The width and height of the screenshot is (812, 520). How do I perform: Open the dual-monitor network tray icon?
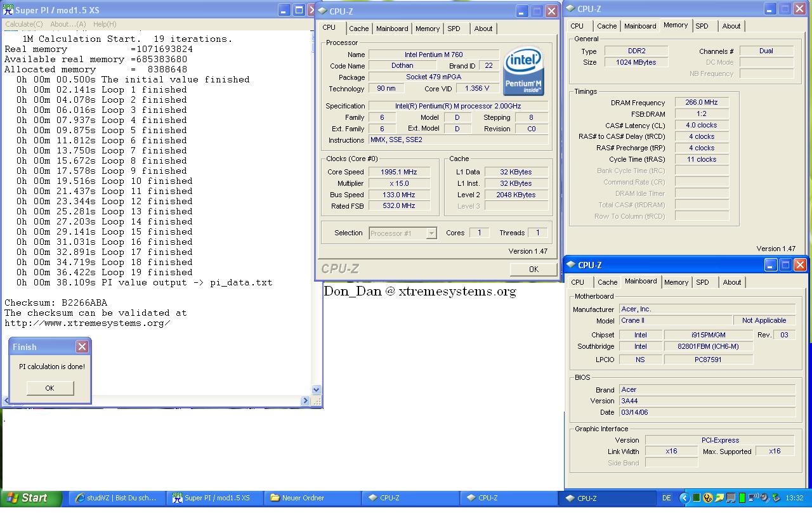731,498
